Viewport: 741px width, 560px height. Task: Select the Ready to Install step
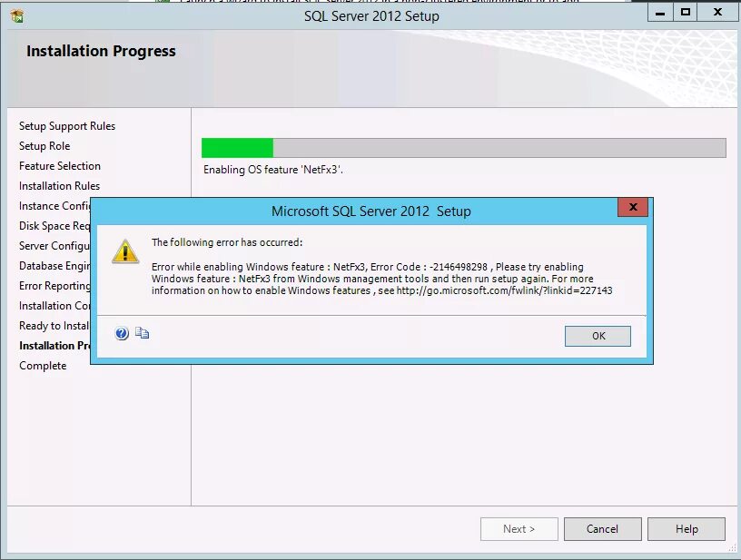coord(54,325)
